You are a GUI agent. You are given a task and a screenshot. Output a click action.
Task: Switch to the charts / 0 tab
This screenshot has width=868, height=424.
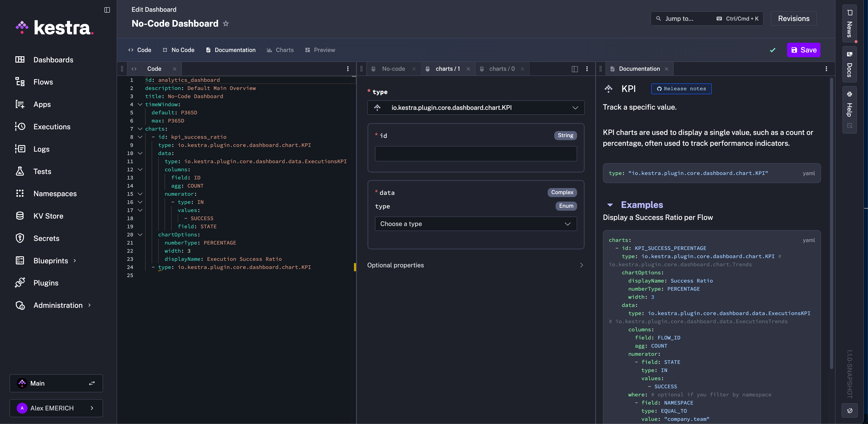pyautogui.click(x=502, y=68)
